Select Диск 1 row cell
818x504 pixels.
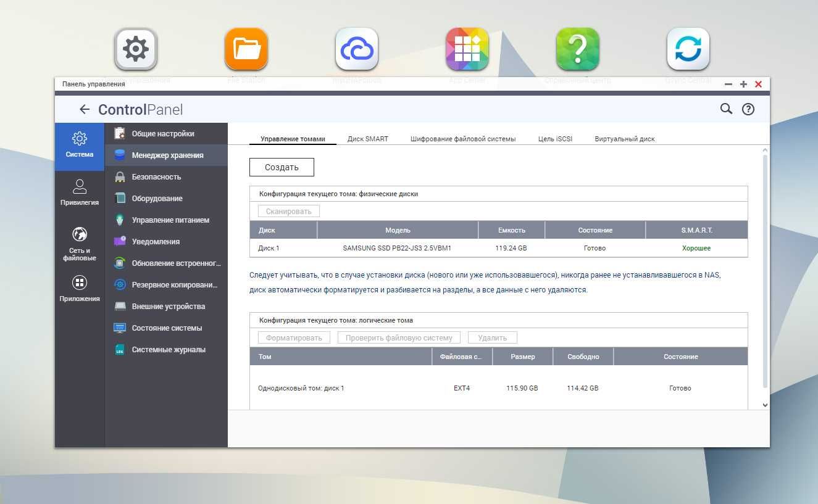[x=269, y=248]
